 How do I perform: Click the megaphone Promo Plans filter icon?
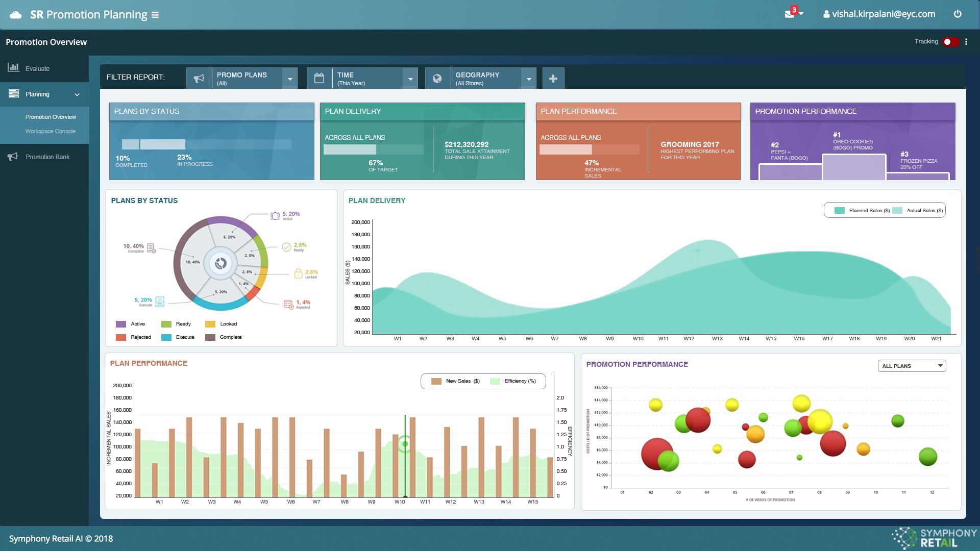[x=199, y=79]
